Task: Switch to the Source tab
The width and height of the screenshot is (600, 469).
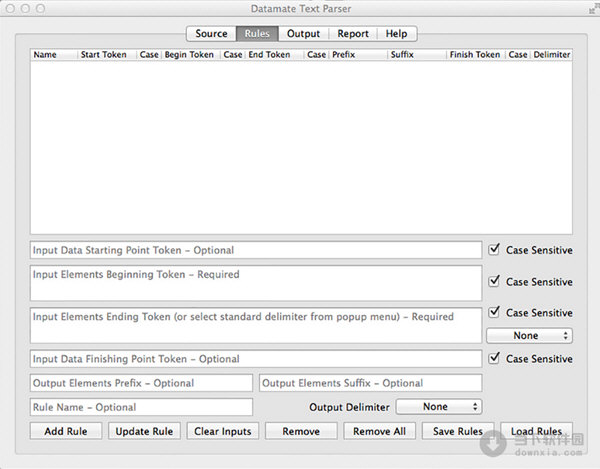Action: (211, 34)
